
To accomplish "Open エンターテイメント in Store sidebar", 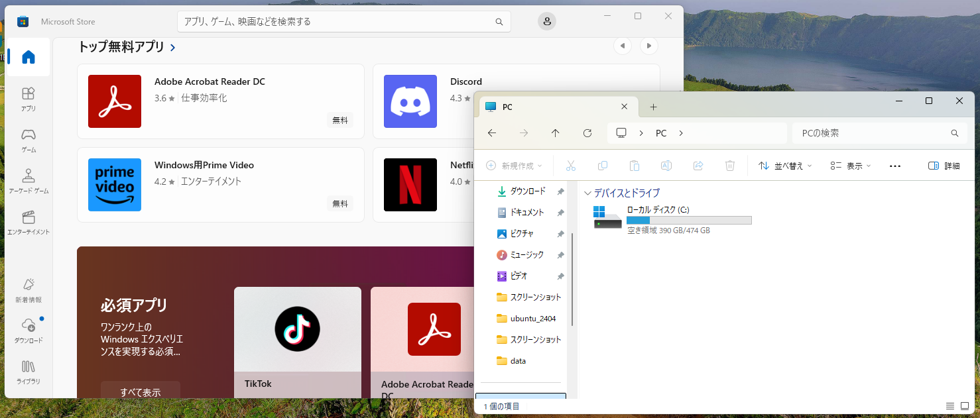I will point(29,221).
